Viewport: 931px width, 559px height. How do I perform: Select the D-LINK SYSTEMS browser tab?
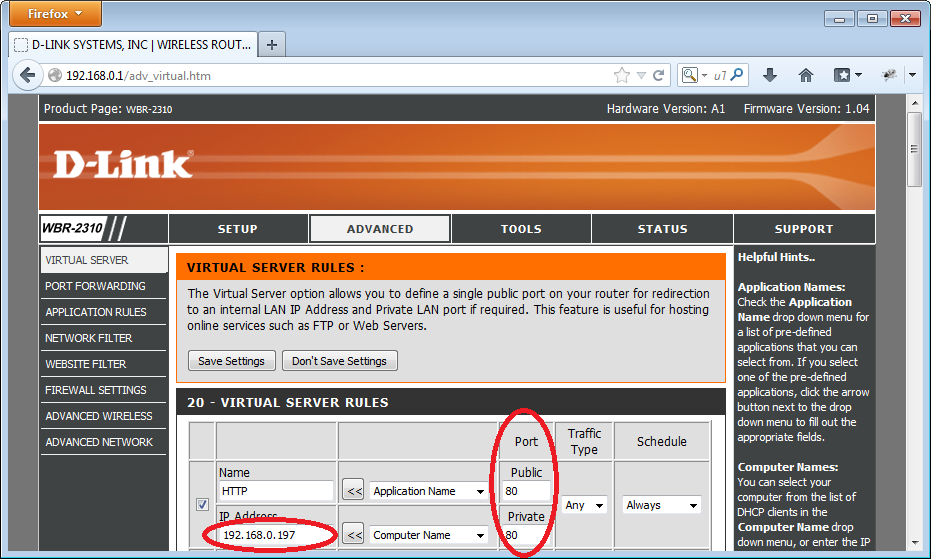(134, 45)
